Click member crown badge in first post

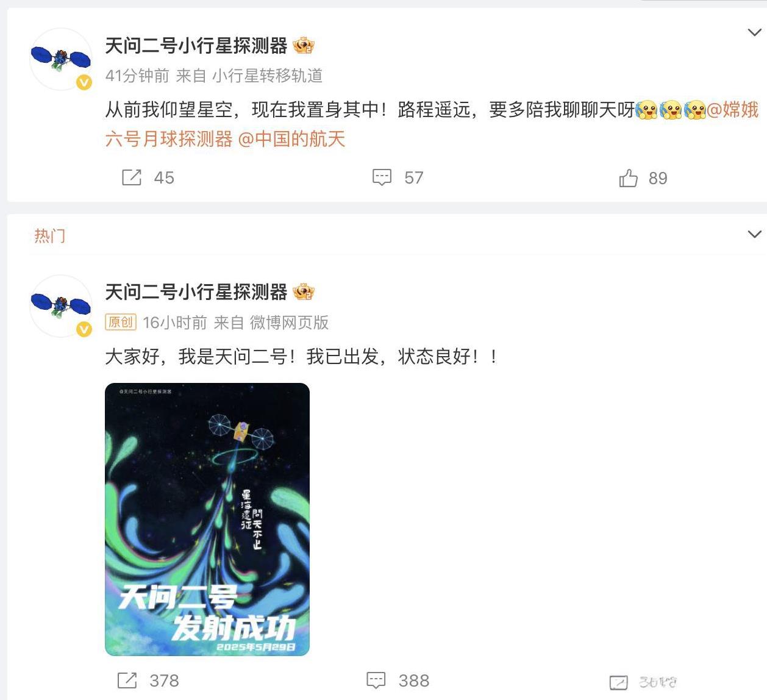(x=304, y=46)
